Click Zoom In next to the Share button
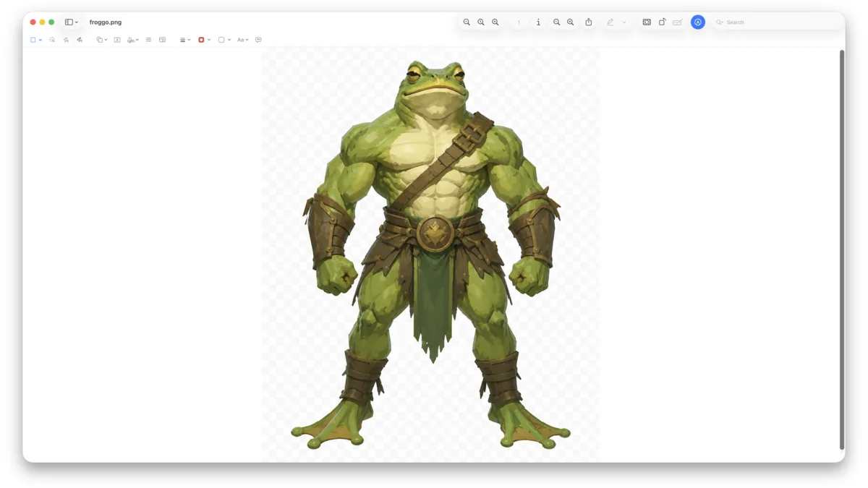Viewport: 868px width, 488px height. tap(571, 22)
